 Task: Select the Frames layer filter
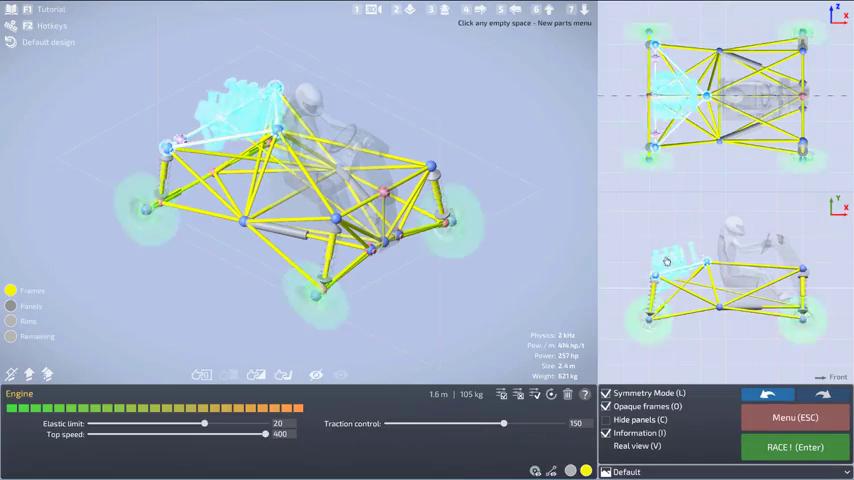pyautogui.click(x=11, y=291)
